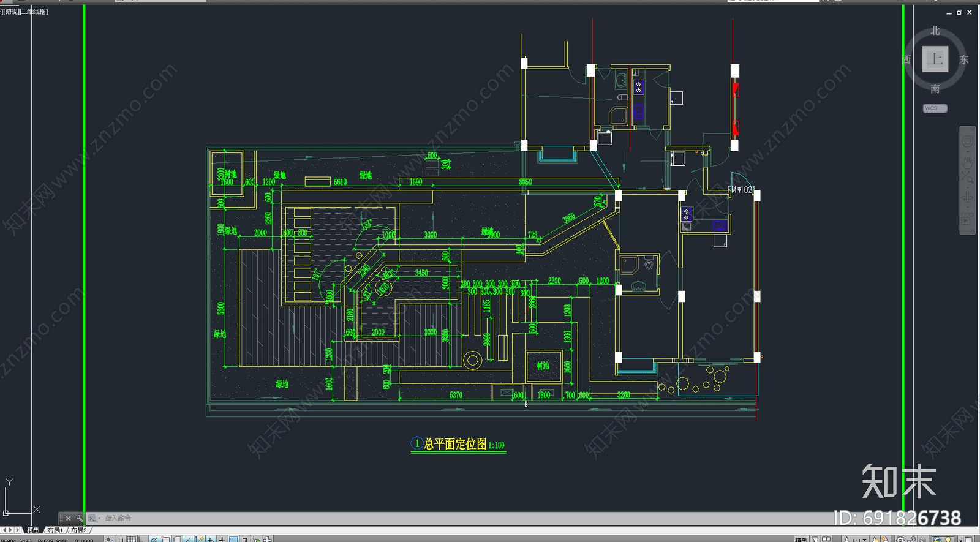The height and width of the screenshot is (542, 980).
Task: Rotate view to west via 西 label
Action: click(907, 59)
